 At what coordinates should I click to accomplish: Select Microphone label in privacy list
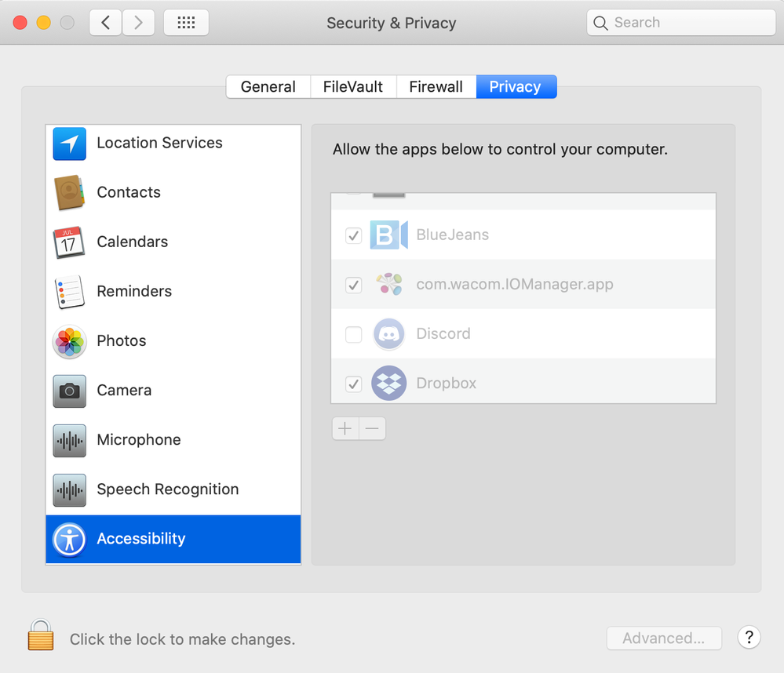point(139,440)
